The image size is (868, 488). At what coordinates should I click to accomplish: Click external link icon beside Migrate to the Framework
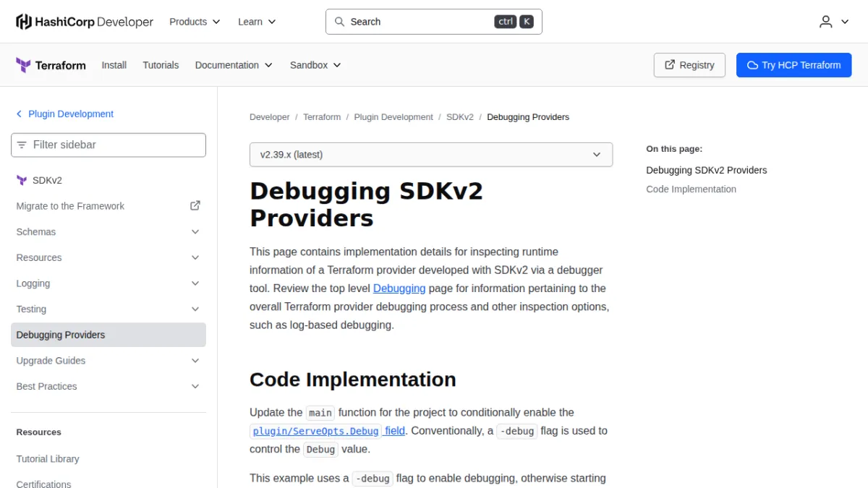(195, 206)
